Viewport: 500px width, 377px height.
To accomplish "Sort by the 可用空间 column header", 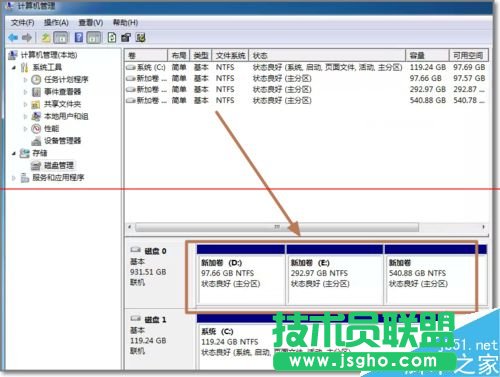I will 468,55.
